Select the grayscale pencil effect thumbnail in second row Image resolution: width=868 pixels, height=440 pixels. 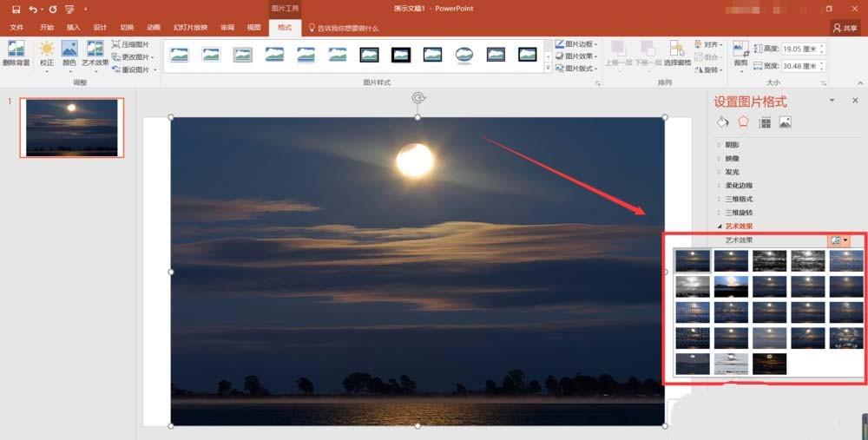tap(692, 286)
